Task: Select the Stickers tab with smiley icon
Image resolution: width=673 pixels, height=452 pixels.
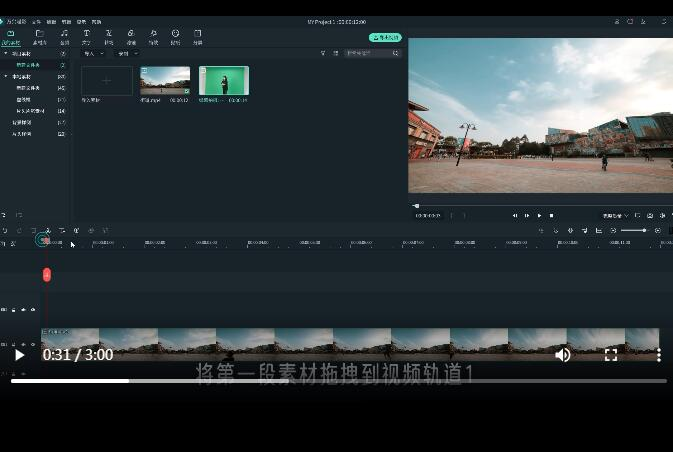Action: (175, 36)
